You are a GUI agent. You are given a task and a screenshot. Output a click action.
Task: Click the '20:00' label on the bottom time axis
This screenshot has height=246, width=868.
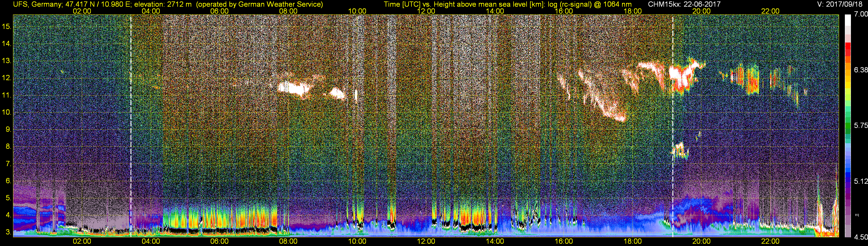coord(701,241)
